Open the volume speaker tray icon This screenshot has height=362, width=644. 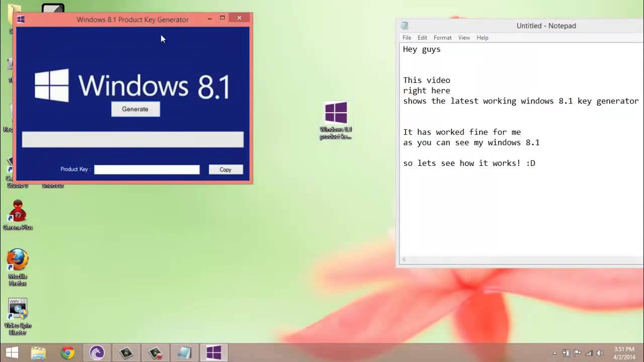(x=600, y=353)
